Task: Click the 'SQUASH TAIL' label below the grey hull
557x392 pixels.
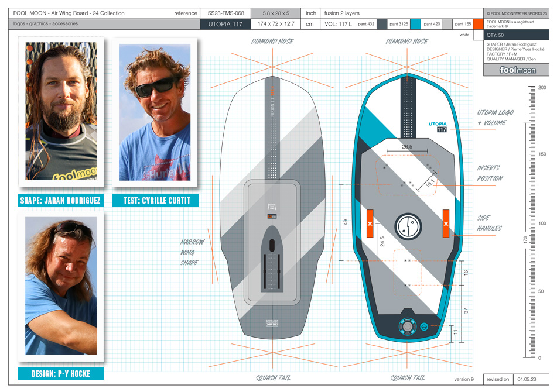Action: point(273,378)
